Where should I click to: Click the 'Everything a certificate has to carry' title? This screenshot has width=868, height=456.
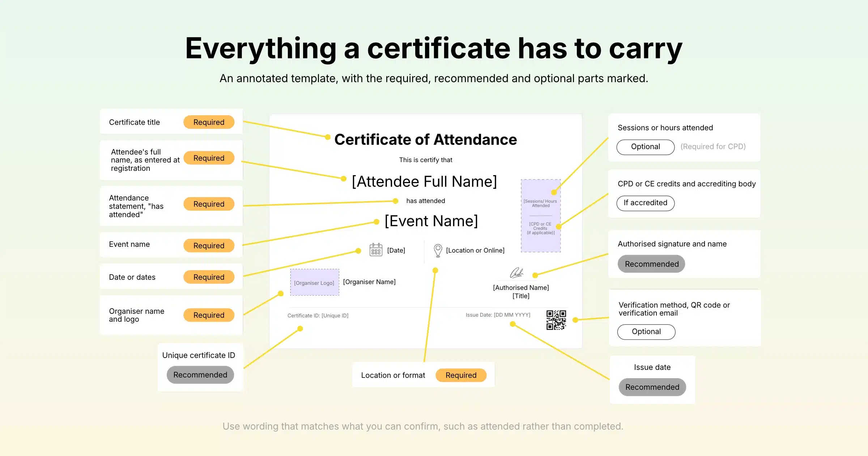[434, 49]
